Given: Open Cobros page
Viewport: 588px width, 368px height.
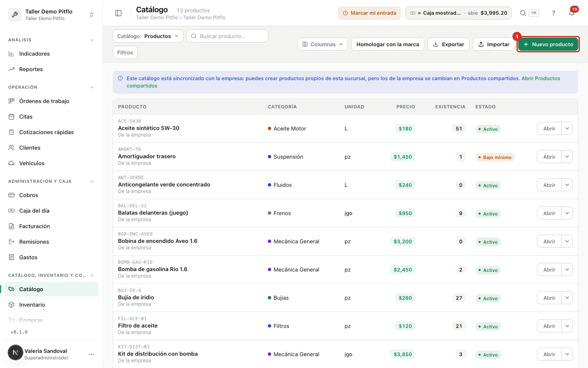Looking at the screenshot, I should pyautogui.click(x=51, y=195).
